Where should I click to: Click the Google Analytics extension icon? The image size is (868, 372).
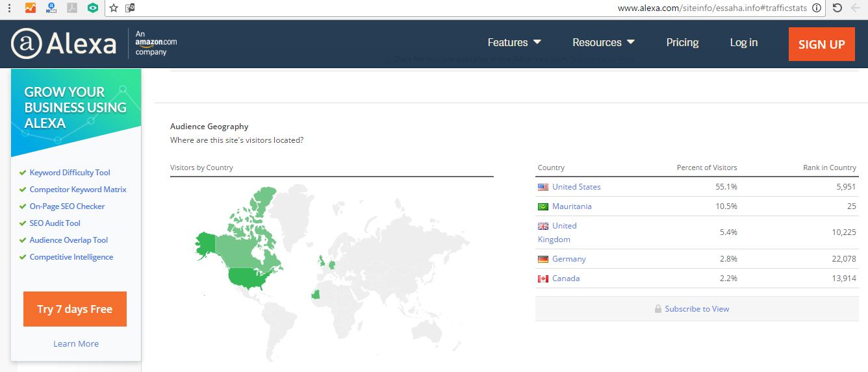[x=31, y=8]
